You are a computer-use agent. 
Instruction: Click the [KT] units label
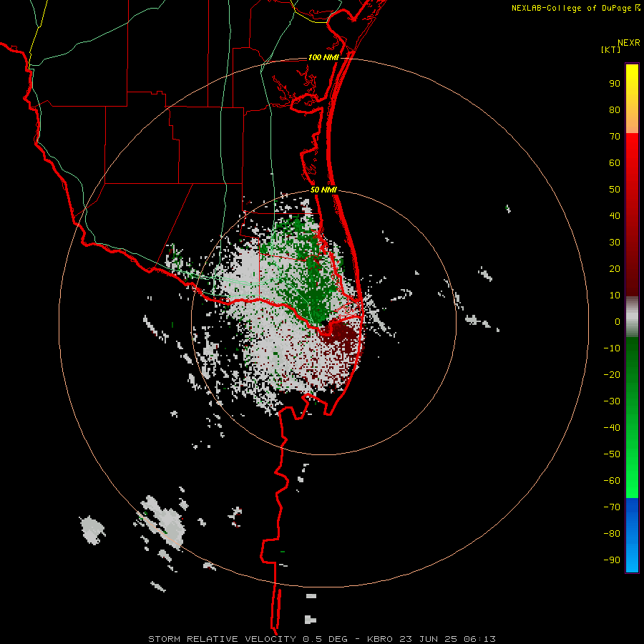click(x=610, y=49)
